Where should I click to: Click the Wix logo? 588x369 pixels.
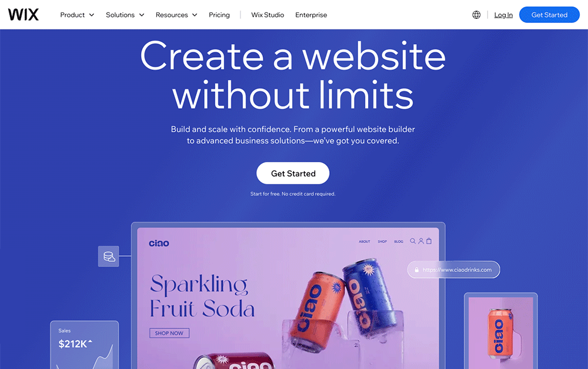click(24, 15)
